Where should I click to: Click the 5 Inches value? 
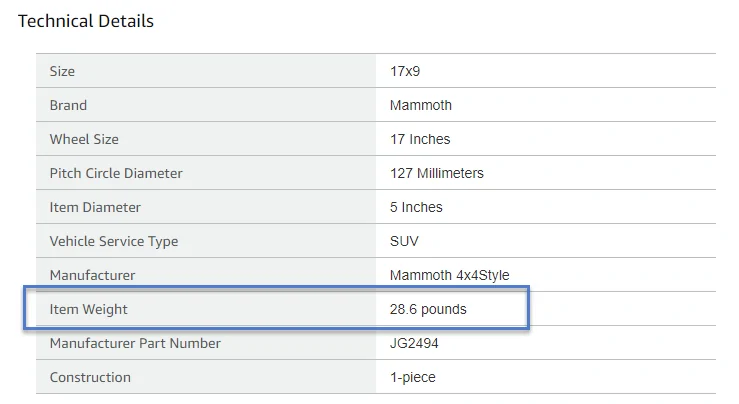(x=416, y=207)
